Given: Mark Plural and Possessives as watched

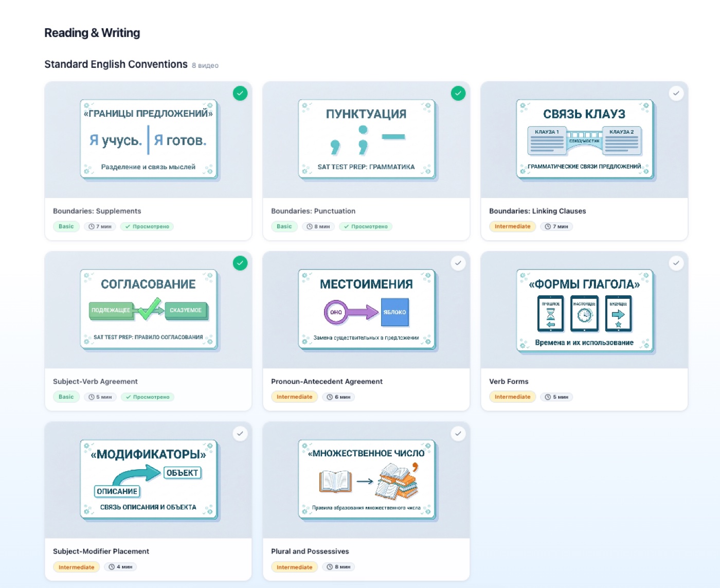Looking at the screenshot, I should [x=458, y=434].
